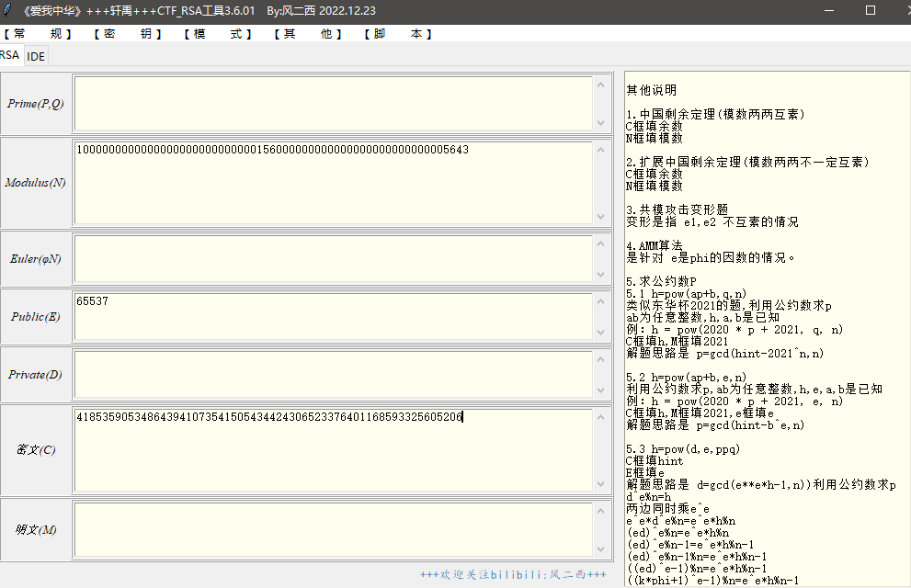Click Modulus(N) field scroll-down arrow

coord(601,217)
